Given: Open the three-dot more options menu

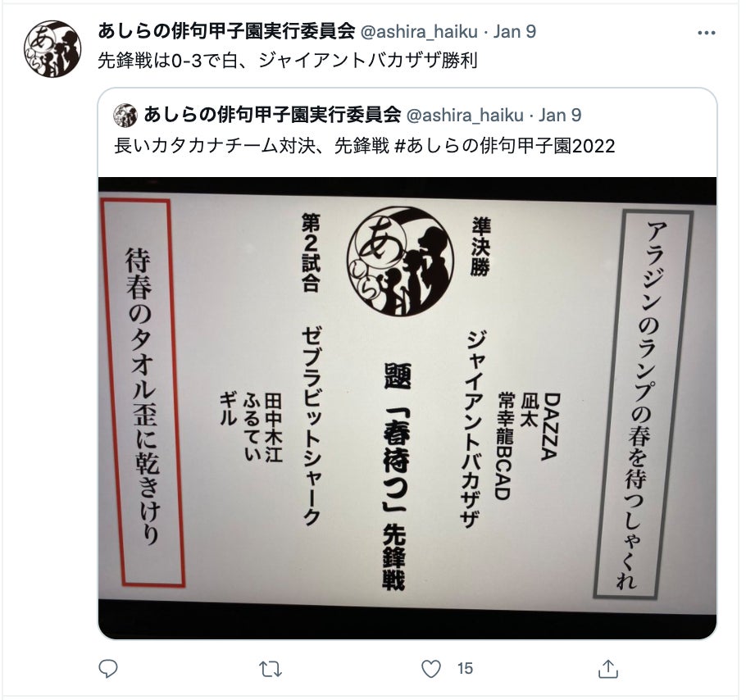Looking at the screenshot, I should [706, 33].
